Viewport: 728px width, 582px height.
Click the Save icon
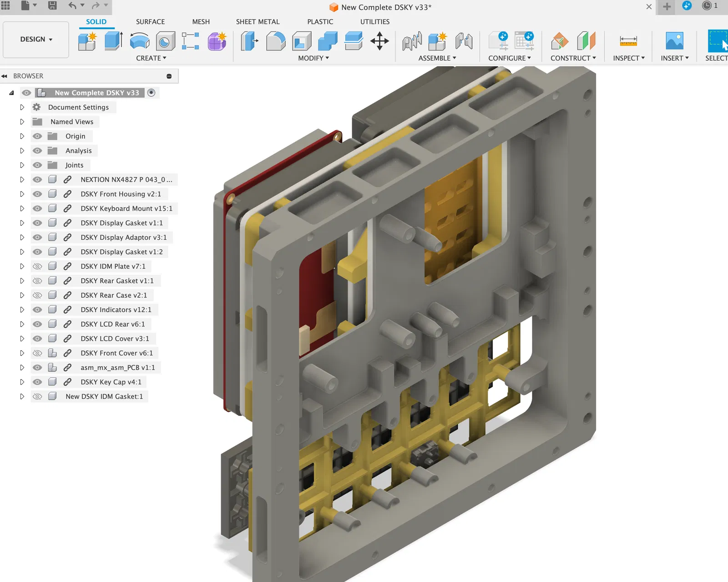pyautogui.click(x=52, y=5)
